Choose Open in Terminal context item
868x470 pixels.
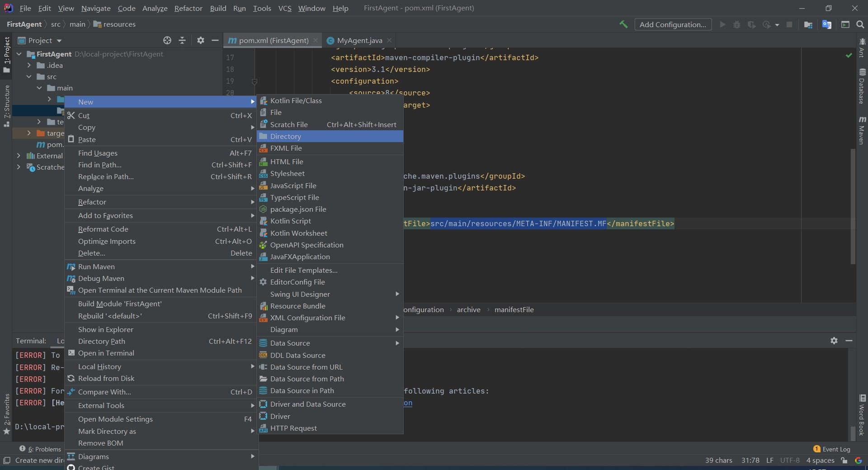coord(160,353)
